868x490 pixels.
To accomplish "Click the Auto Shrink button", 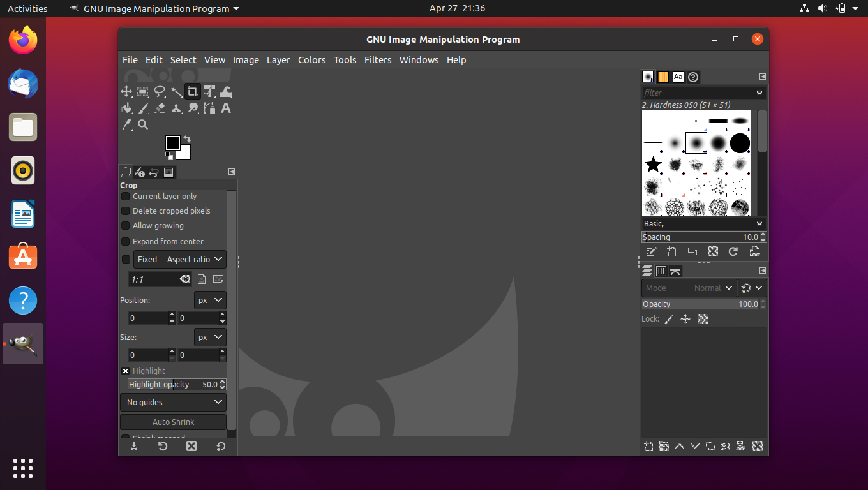I will coord(173,422).
